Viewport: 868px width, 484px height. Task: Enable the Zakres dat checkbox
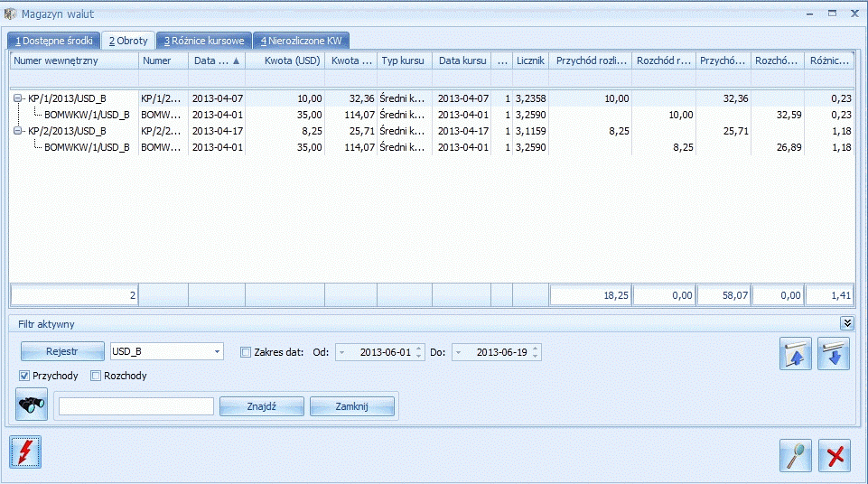[246, 352]
